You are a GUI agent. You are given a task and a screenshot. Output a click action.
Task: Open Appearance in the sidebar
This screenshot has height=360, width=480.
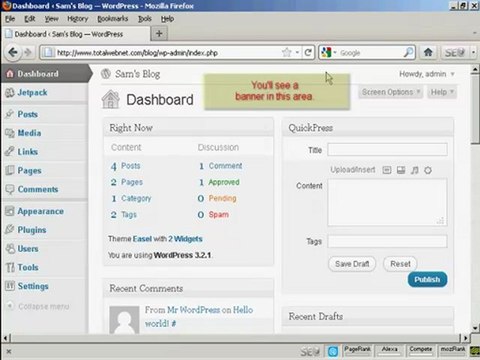[x=40, y=211]
